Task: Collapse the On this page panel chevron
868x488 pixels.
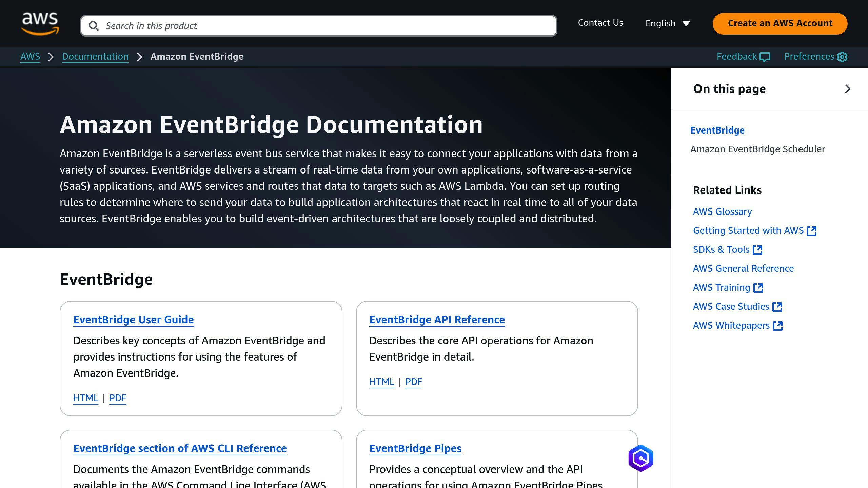Action: [848, 89]
